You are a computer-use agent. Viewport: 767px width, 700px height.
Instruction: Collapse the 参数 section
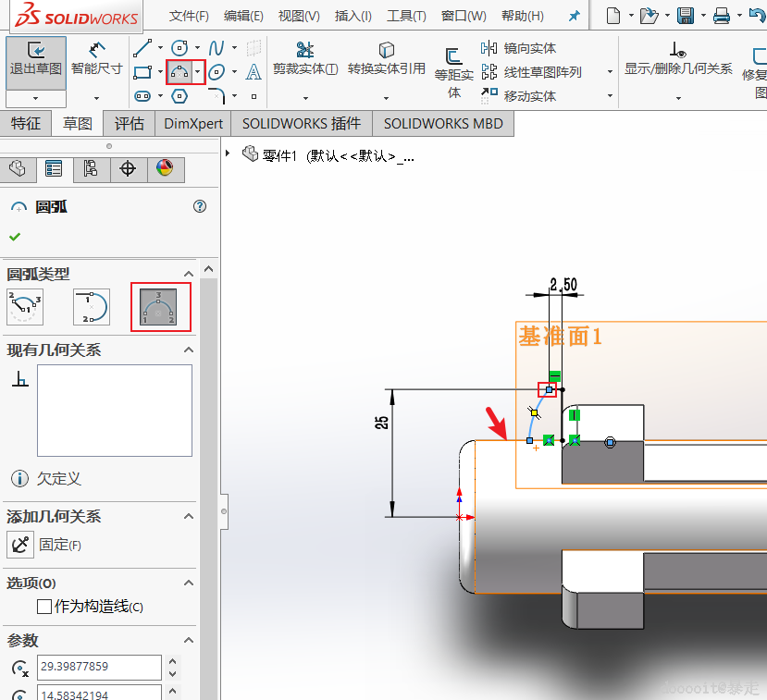[x=189, y=640]
